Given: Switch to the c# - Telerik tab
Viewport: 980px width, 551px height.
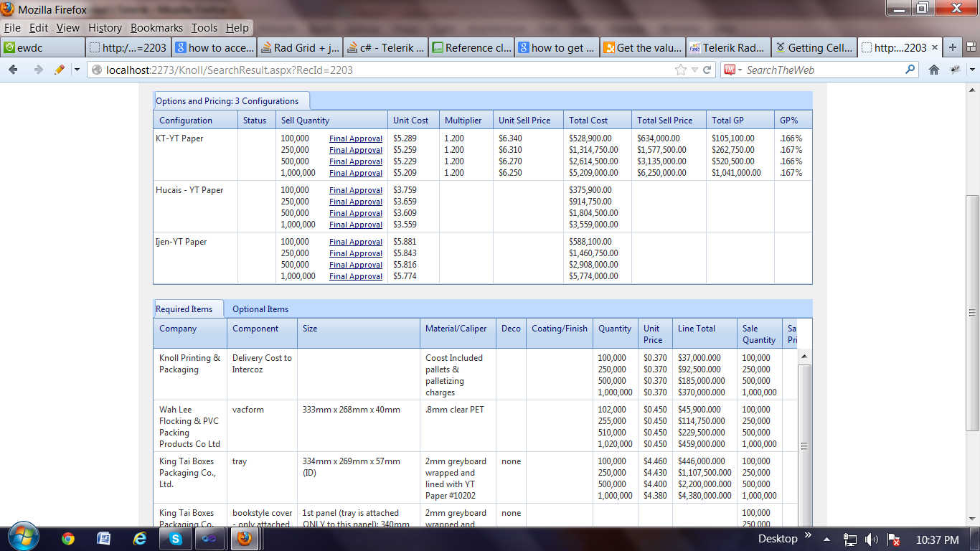Looking at the screenshot, I should click(x=385, y=47).
